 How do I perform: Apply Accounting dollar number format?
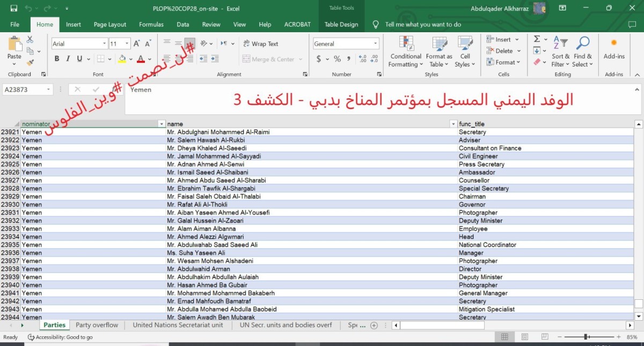(x=319, y=59)
